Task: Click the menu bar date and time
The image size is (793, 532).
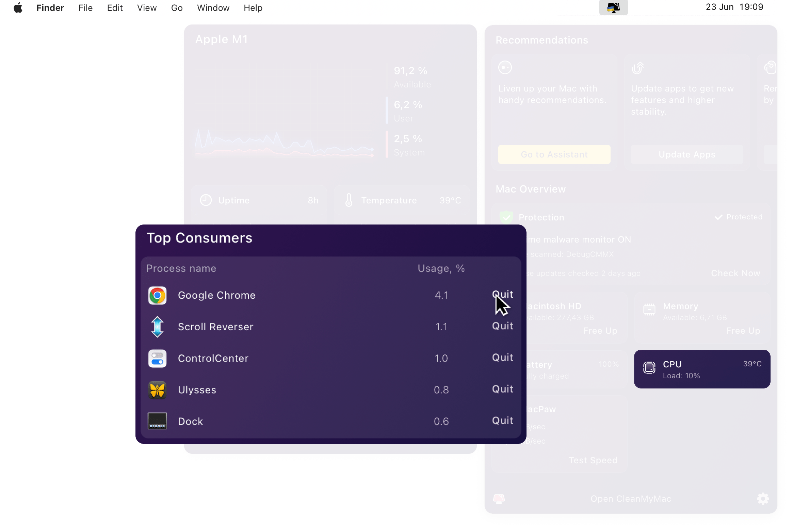Action: 734,7
